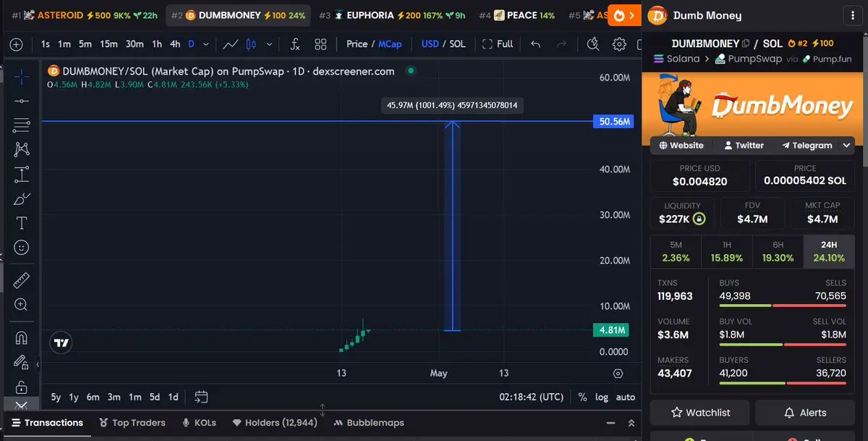This screenshot has height=441, width=868.
Task: Expand the chart style dropdown arrow
Action: click(x=270, y=44)
